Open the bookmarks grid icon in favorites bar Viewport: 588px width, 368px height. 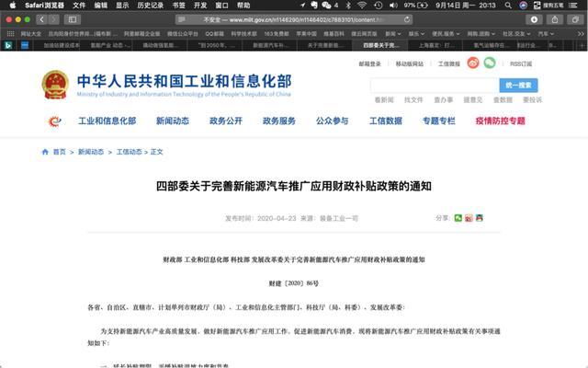click(10, 34)
